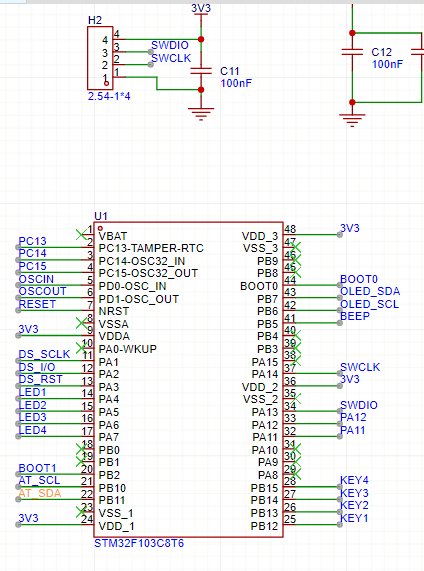Screen dimensions: 424x571
Task: Select the no-connect mark on VSS_1 pin 23
Action: pyautogui.click(x=81, y=512)
